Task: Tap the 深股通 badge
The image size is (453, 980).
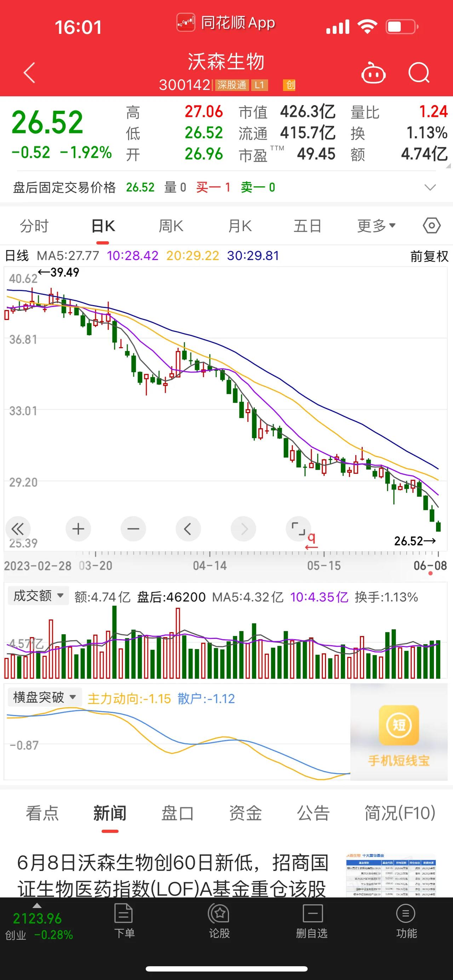Action: [232, 85]
